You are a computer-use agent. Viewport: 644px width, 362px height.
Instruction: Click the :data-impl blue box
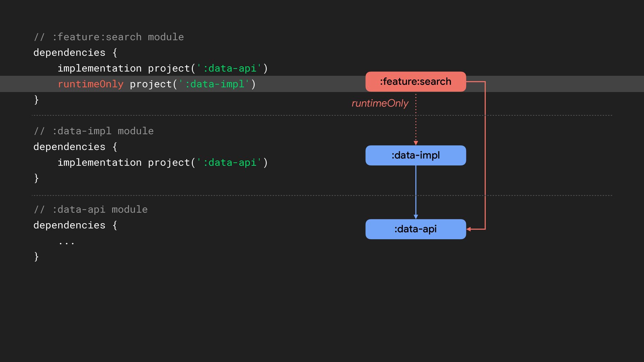(x=415, y=155)
